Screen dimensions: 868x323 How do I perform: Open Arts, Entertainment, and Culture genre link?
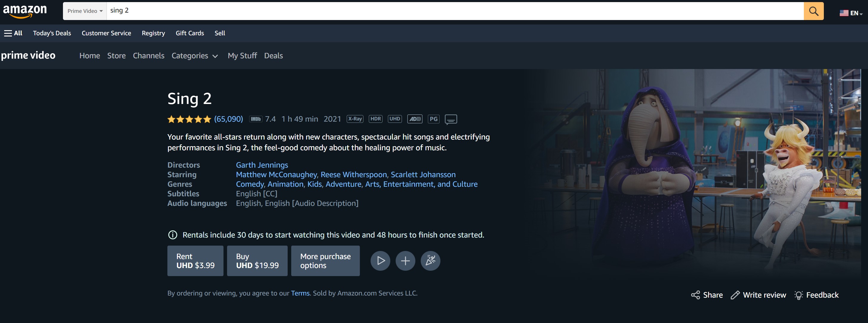pyautogui.click(x=422, y=184)
